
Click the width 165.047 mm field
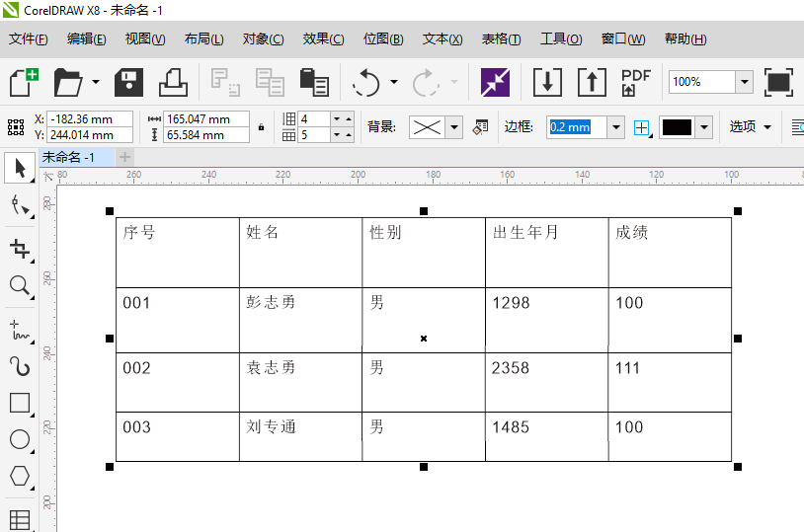(206, 118)
